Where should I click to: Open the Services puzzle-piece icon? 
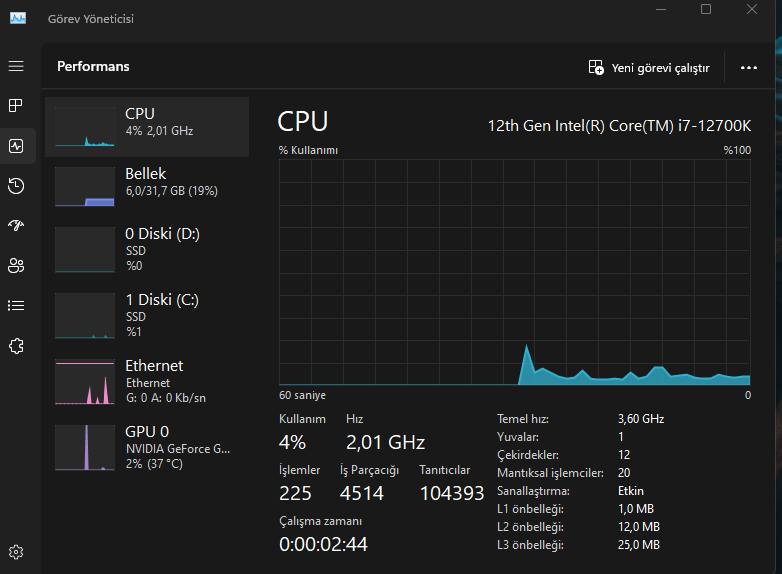click(16, 346)
